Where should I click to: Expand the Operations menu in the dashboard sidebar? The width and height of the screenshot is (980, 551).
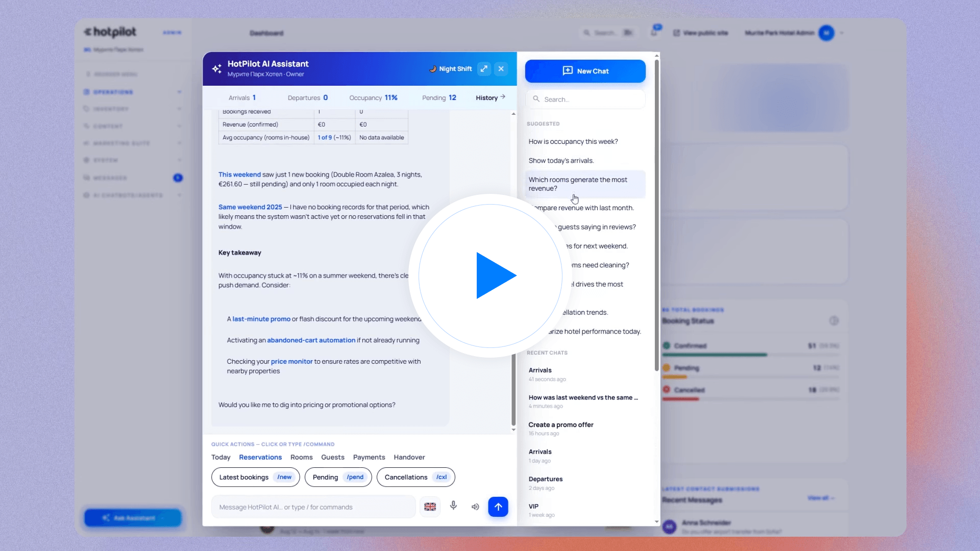[x=133, y=92]
